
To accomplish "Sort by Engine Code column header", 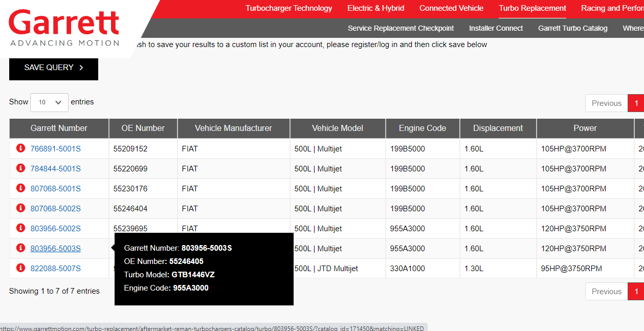I will click(423, 128).
